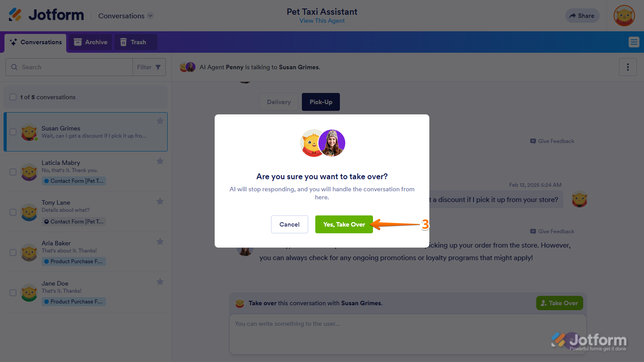Tick the checkbox beside Laticia Mabry

coord(13,172)
